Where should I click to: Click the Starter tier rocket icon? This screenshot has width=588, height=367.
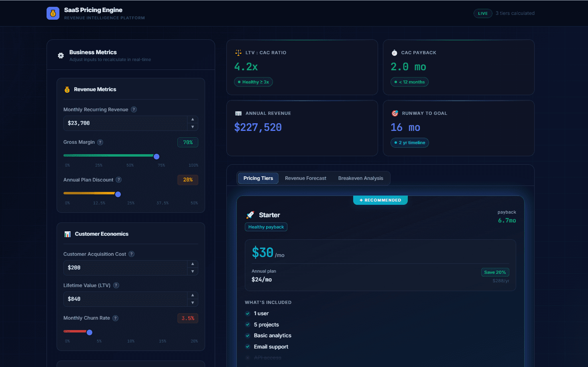250,215
